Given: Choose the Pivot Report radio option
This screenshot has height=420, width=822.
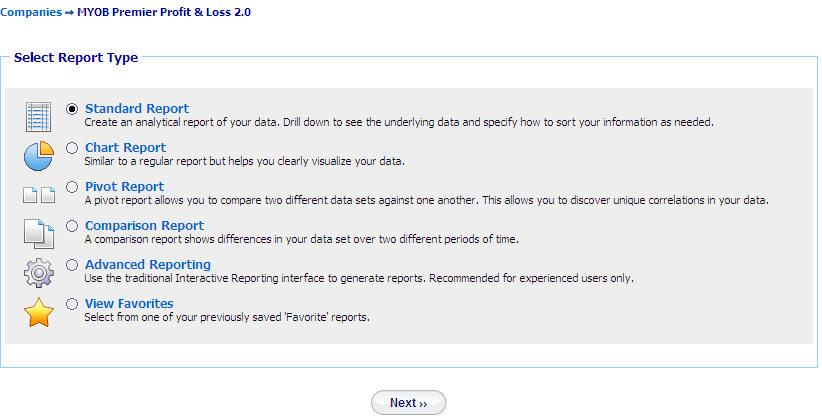Looking at the screenshot, I should pyautogui.click(x=72, y=187).
